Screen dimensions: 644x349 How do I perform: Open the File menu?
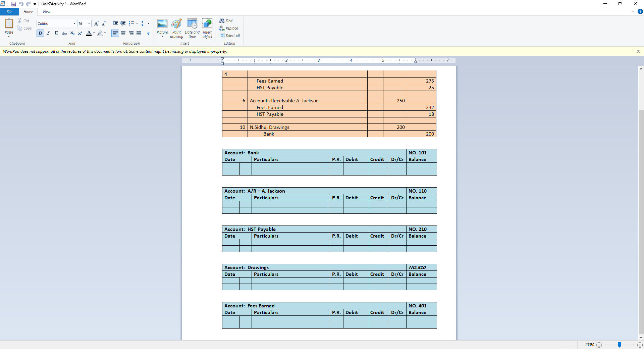9,12
